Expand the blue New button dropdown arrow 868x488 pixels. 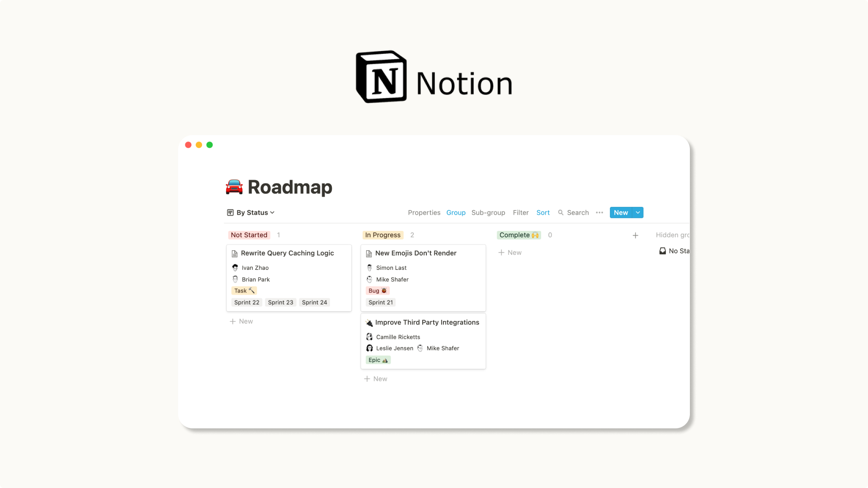(638, 212)
